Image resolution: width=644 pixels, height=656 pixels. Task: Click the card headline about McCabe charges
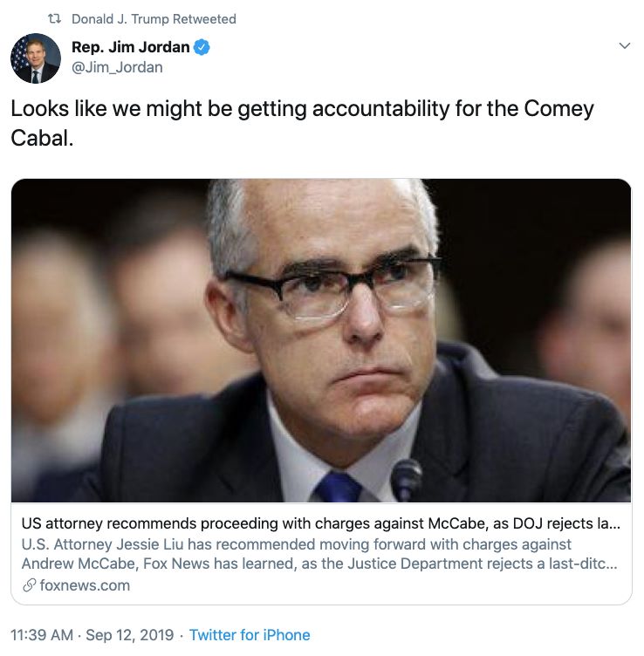click(x=320, y=524)
